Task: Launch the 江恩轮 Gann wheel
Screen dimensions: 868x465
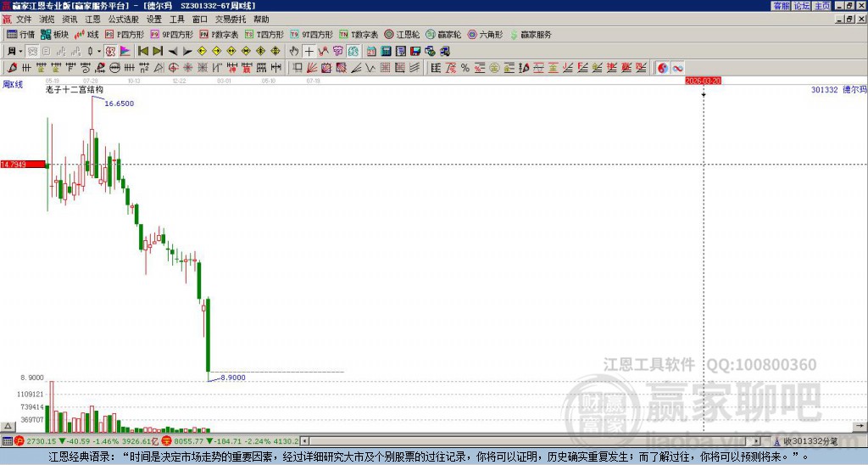Action: (x=402, y=34)
